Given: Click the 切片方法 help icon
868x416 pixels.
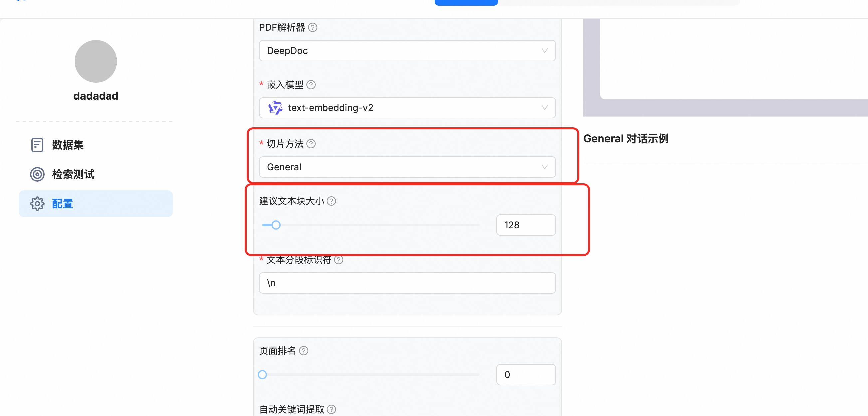Looking at the screenshot, I should coord(311,144).
